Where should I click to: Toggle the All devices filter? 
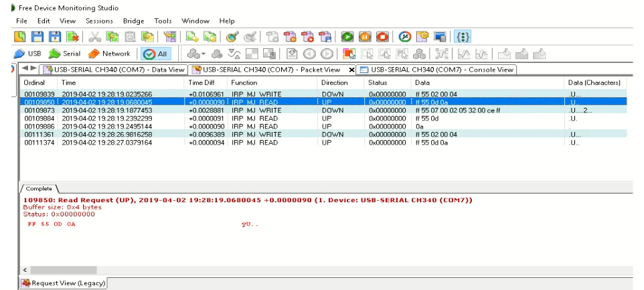pyautogui.click(x=156, y=54)
